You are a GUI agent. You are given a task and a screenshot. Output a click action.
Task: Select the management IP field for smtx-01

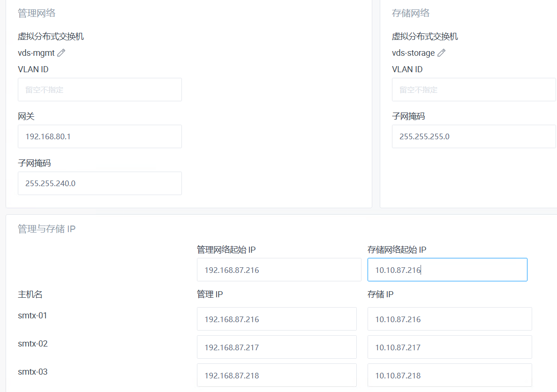277,319
